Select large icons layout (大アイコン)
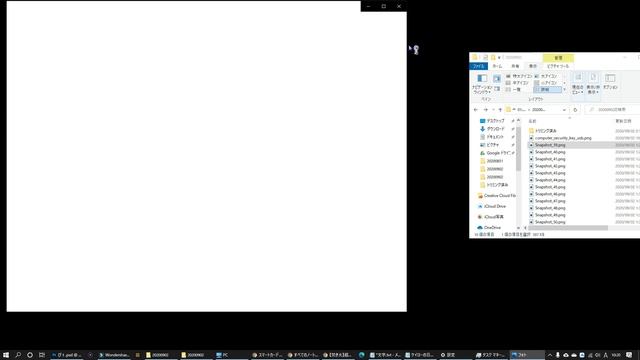Screen dimensions: 640x360 coord(546,76)
